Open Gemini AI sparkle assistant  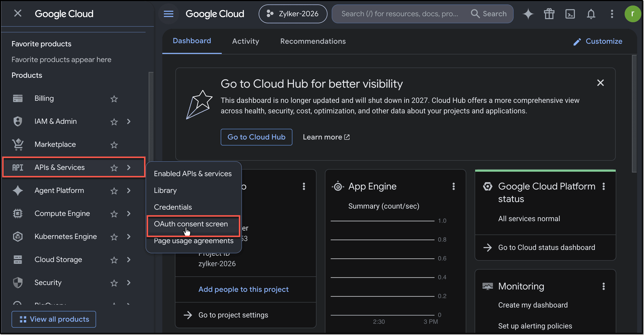coord(528,14)
